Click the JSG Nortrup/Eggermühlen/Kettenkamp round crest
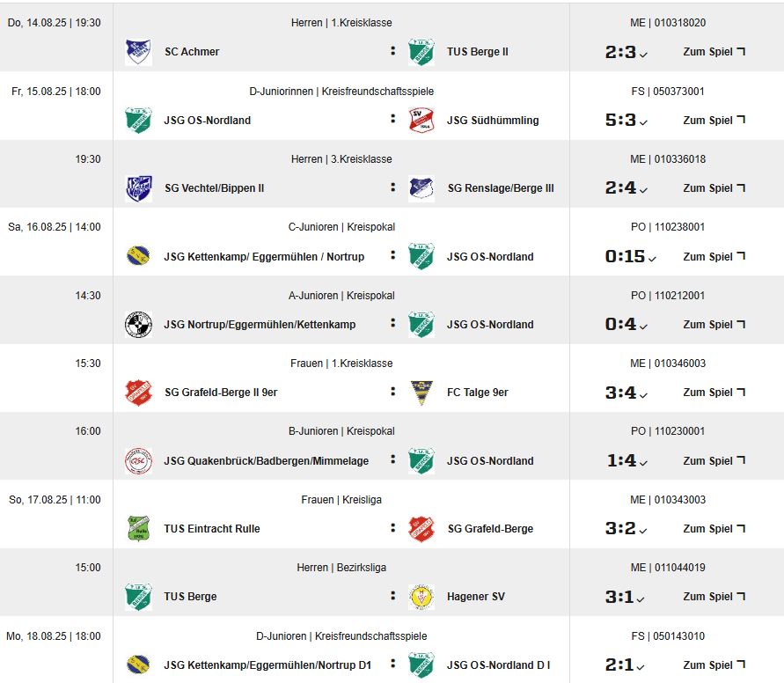784x683 pixels. [x=138, y=325]
